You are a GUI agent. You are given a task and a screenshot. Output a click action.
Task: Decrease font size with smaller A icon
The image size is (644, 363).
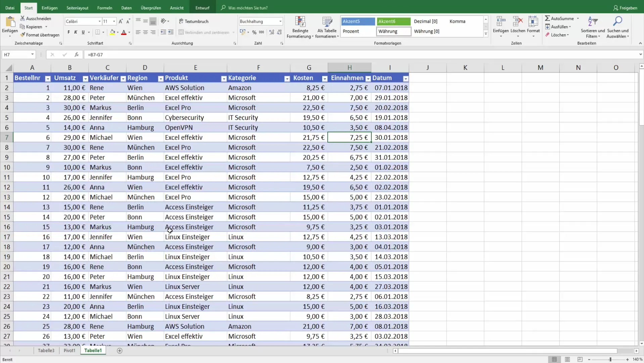tap(128, 21)
